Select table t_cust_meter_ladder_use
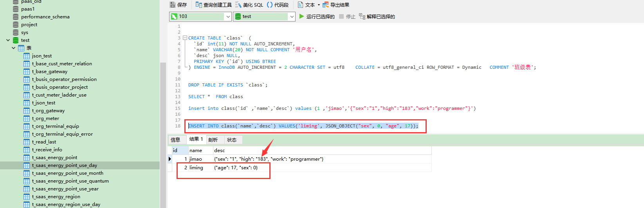This screenshot has height=208, width=644. [59, 95]
